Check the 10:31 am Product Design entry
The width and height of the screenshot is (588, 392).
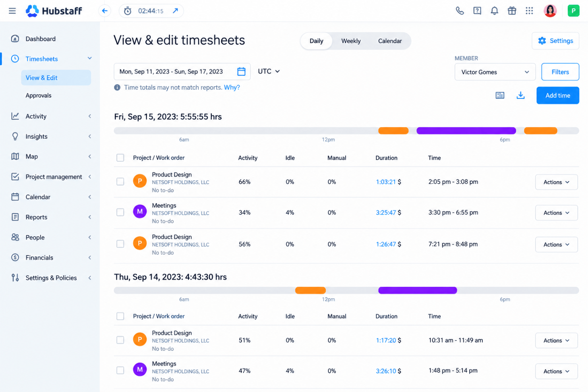point(120,340)
